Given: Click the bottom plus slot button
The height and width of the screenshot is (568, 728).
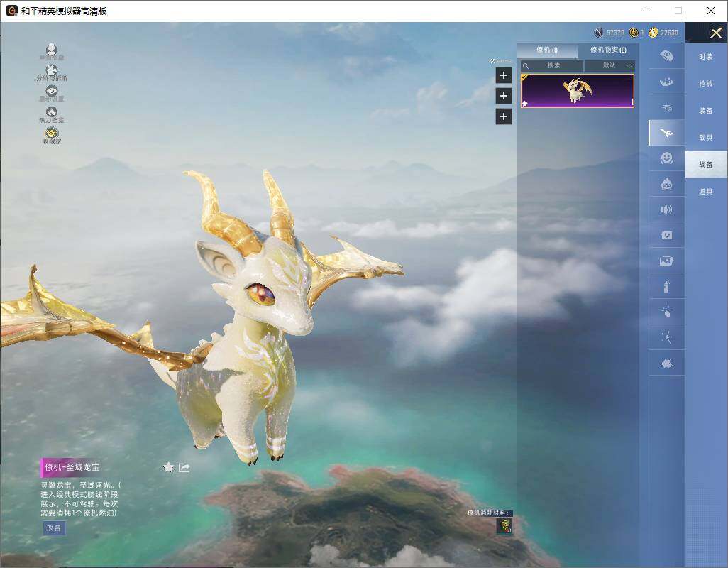Looking at the screenshot, I should [504, 116].
